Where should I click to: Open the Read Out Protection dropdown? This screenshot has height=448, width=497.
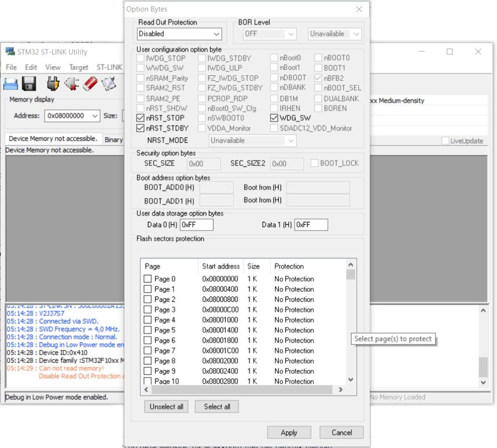180,34
